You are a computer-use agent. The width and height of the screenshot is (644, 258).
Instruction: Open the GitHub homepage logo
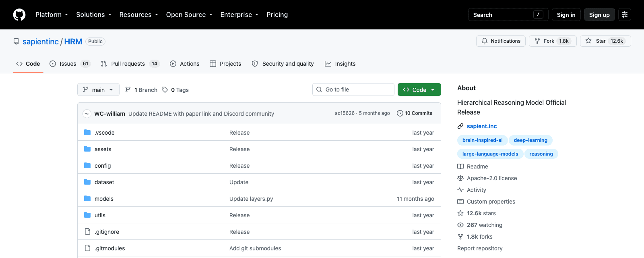click(19, 15)
